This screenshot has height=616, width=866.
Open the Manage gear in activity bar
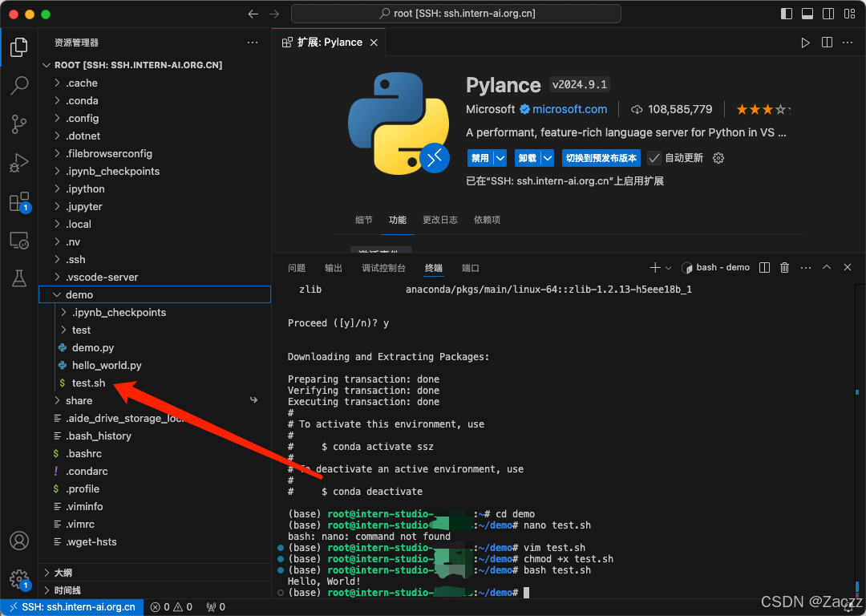pyautogui.click(x=18, y=578)
